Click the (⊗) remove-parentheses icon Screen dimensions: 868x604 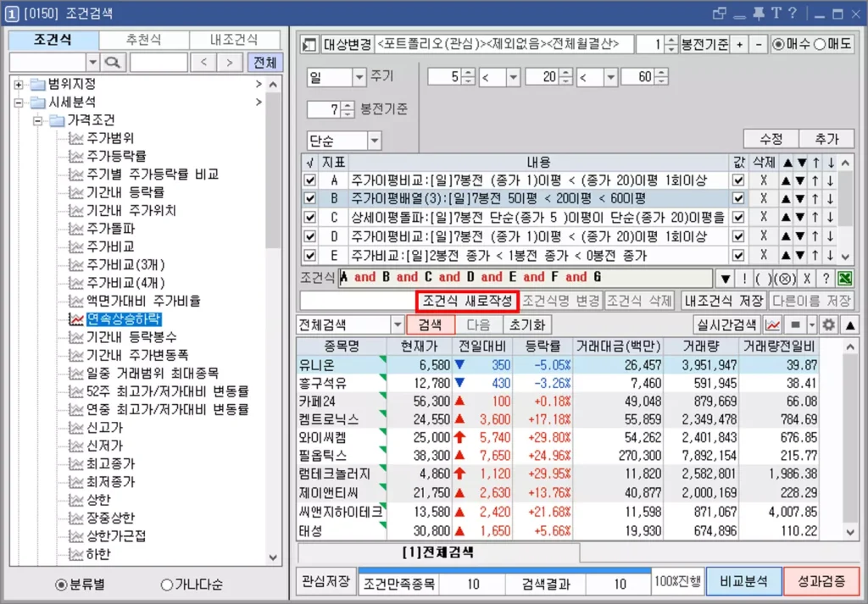tap(784, 278)
